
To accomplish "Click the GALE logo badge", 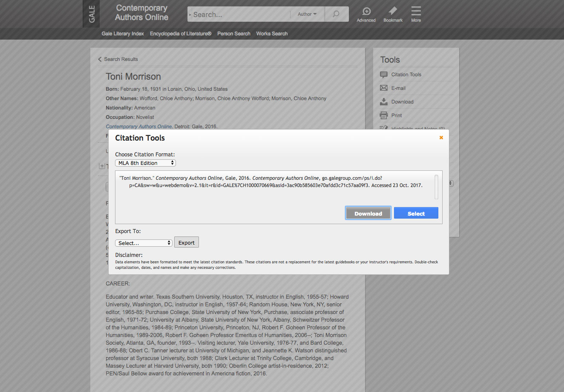I will click(x=91, y=14).
